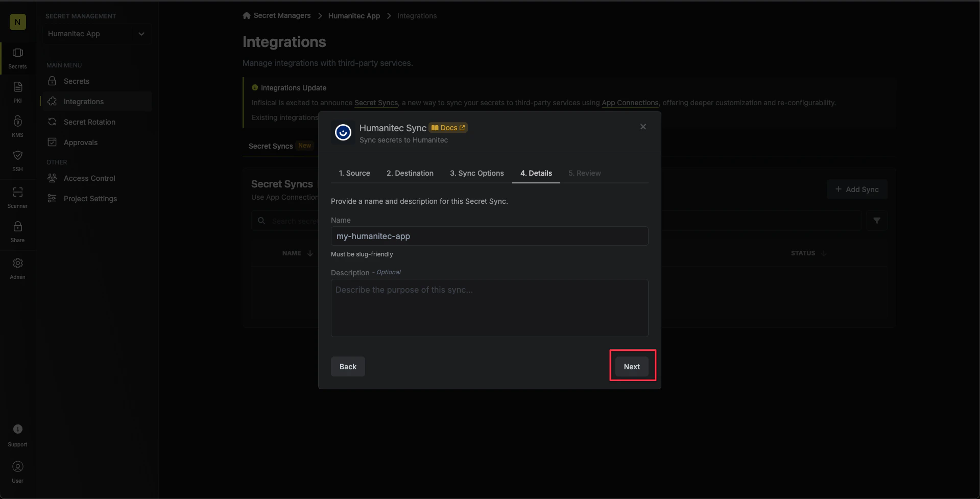Click Secret Managers breadcrumb
This screenshot has width=980, height=499.
[282, 15]
